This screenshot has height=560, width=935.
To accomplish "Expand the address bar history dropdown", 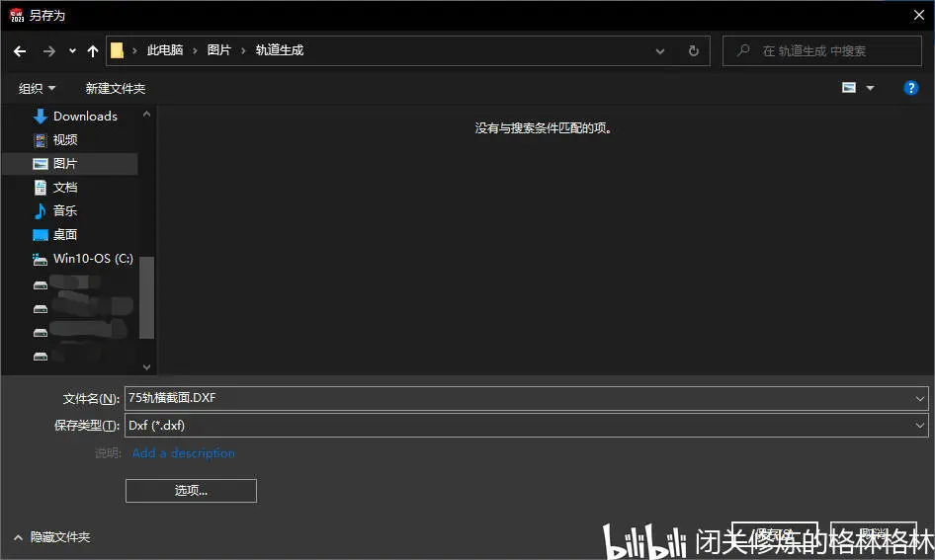I will click(660, 51).
